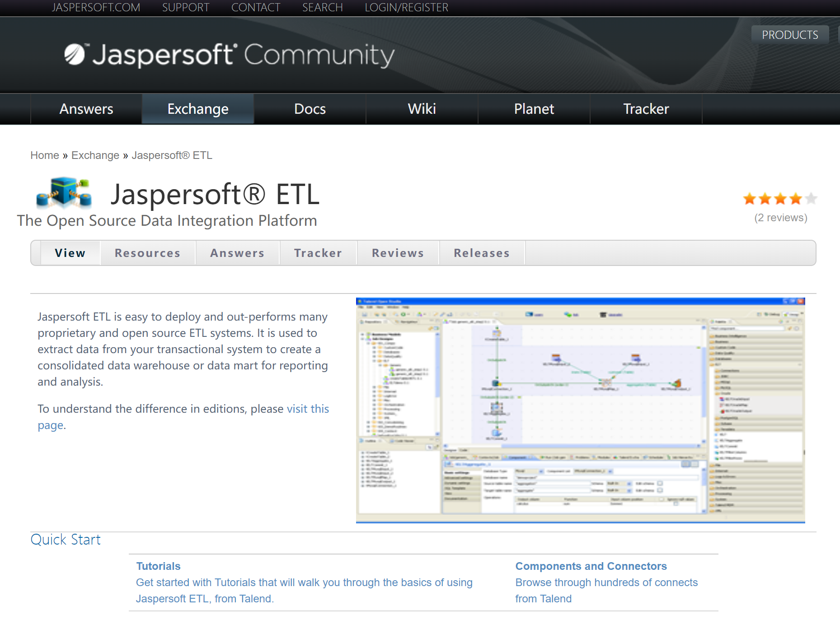Open the Wiki main navigation item
Image resolution: width=840 pixels, height=643 pixels.
422,109
